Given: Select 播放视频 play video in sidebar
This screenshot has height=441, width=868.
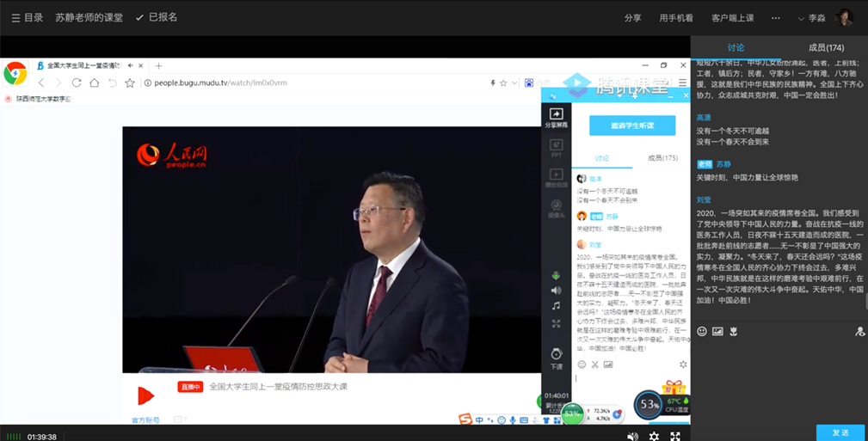Looking at the screenshot, I should pos(556,178).
